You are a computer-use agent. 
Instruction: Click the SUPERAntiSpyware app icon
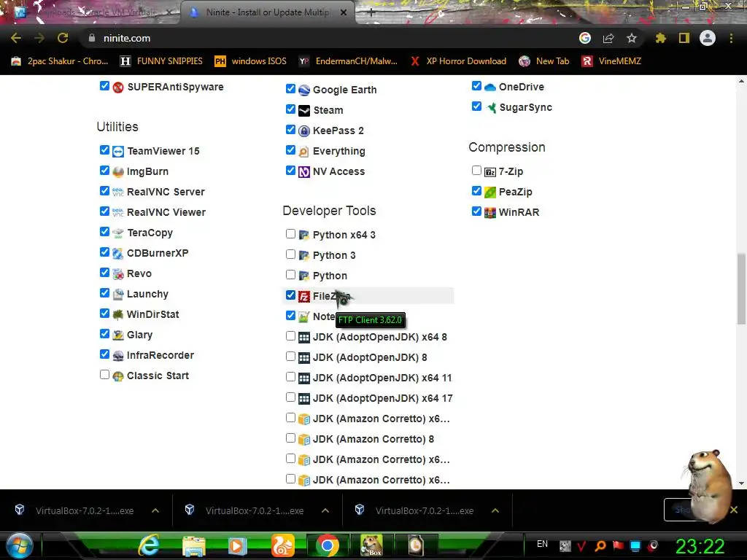tap(118, 87)
